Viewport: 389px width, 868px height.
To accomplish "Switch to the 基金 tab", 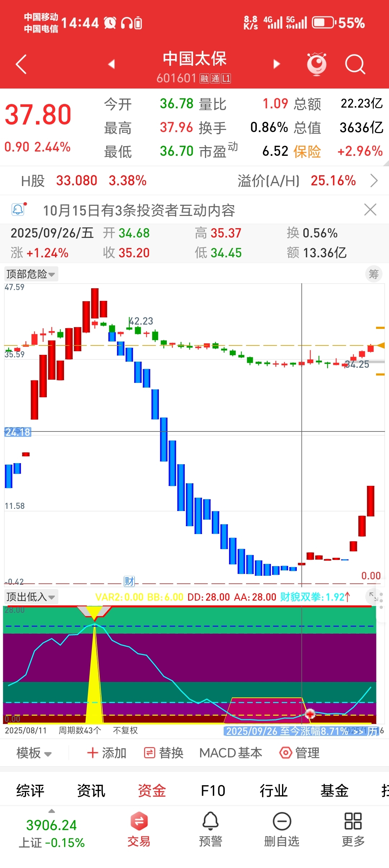I will pyautogui.click(x=335, y=791).
